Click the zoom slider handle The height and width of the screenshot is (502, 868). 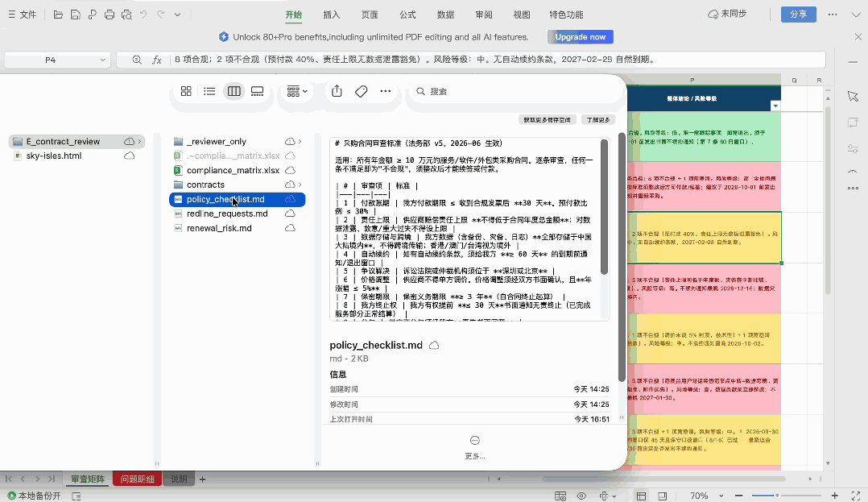coord(777,496)
